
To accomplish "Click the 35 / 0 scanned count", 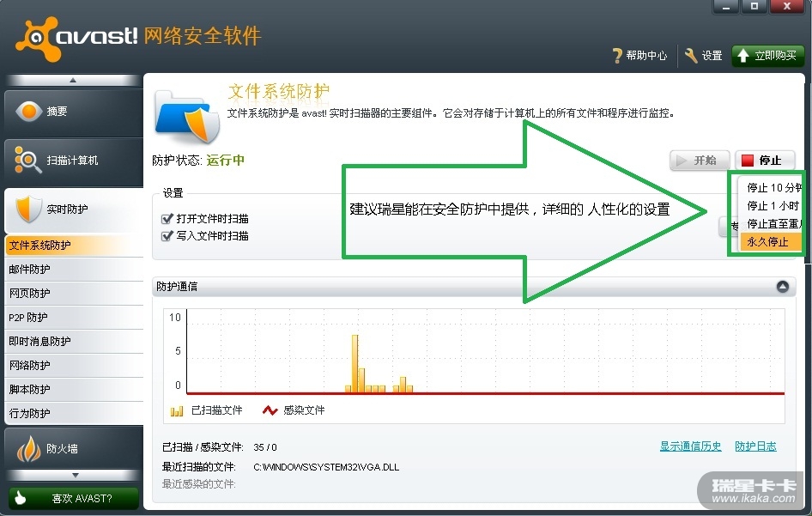I will pyautogui.click(x=265, y=447).
